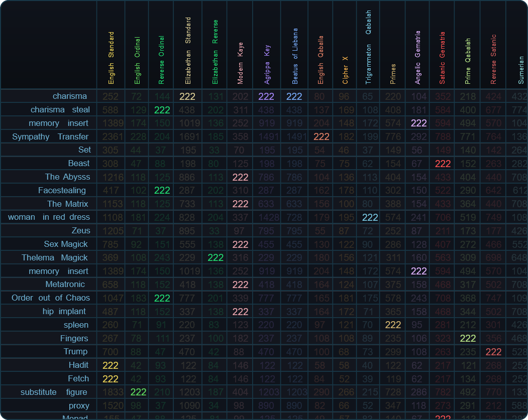528x420 pixels.
Task: Click highlighted 222 in the Beast row
Action: 443,164
